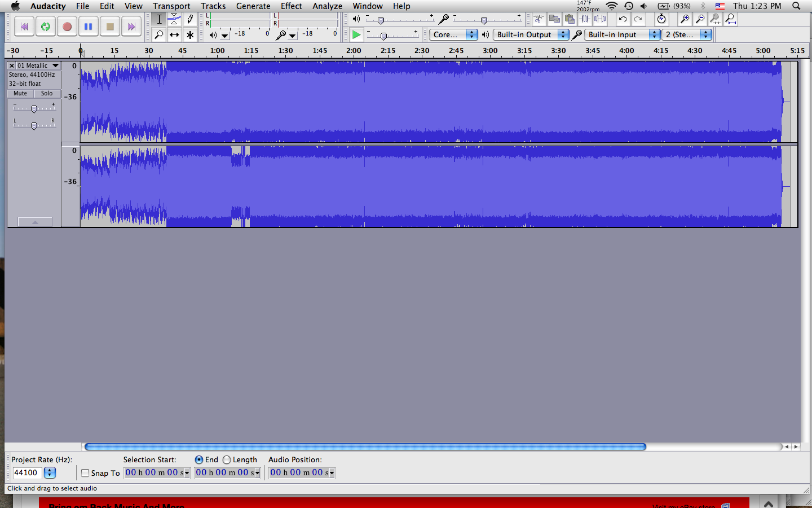Choose the Draw pencil tool
The image size is (812, 508).
pos(190,19)
